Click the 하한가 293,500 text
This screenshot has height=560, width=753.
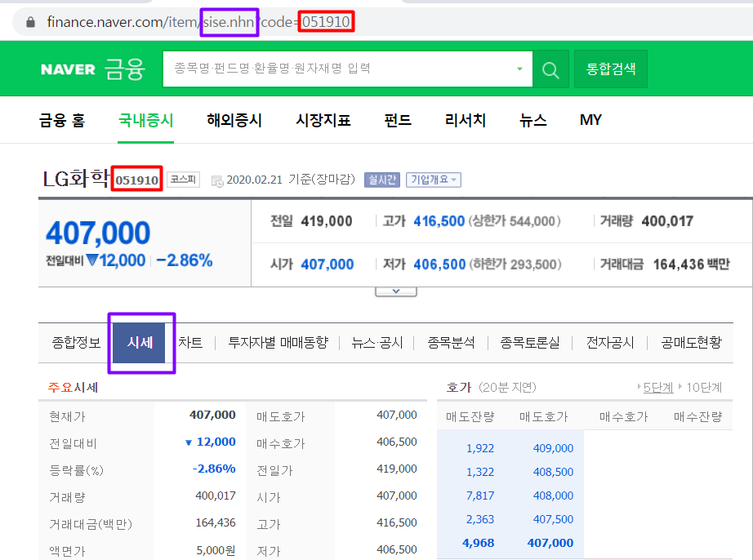tap(515, 264)
